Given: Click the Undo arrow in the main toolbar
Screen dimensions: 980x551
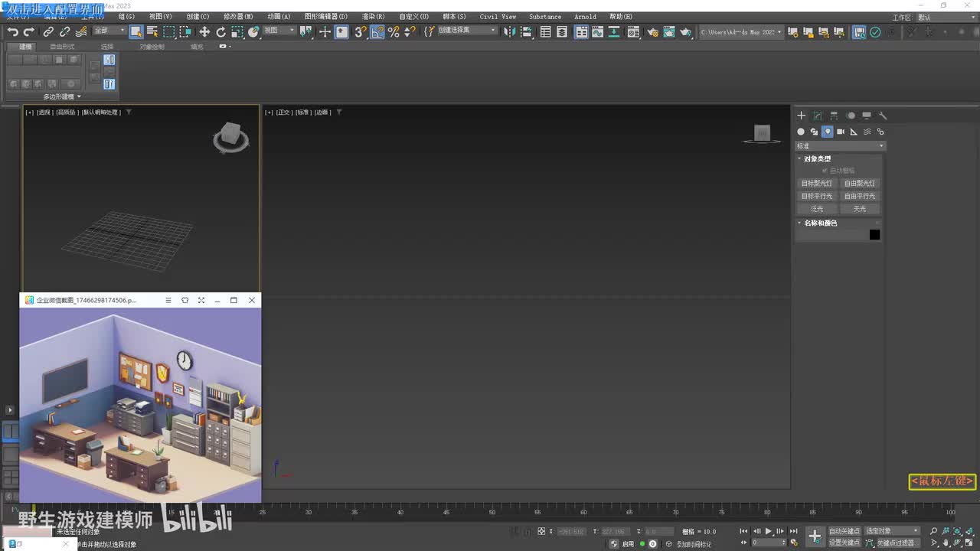Looking at the screenshot, I should pos(13,31).
